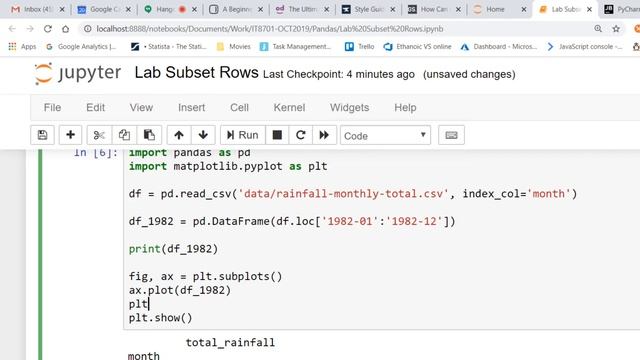Open the Dashboard Microsoft bookmark
Viewport: 640px width, 360px height.
coord(499,47)
